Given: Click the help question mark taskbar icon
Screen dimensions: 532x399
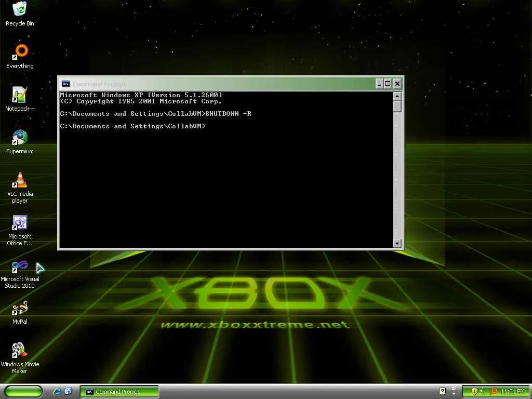Looking at the screenshot, I should [443, 392].
